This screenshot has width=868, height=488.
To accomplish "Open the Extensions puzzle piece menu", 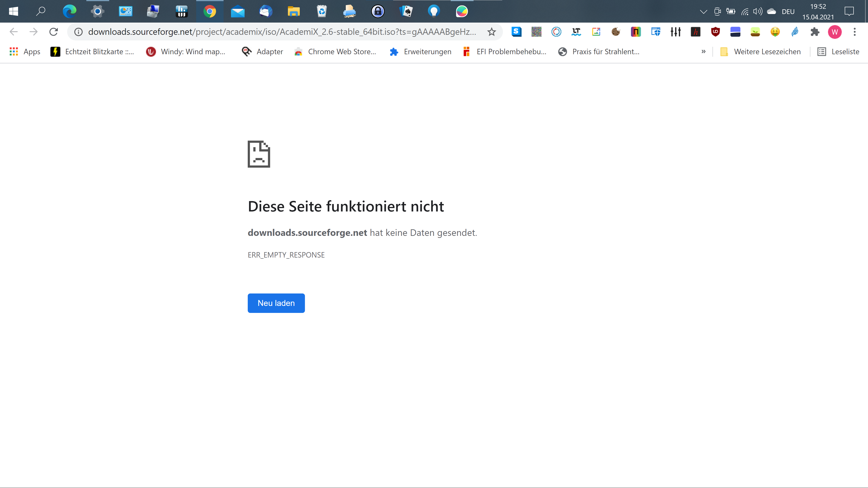I will pyautogui.click(x=815, y=32).
